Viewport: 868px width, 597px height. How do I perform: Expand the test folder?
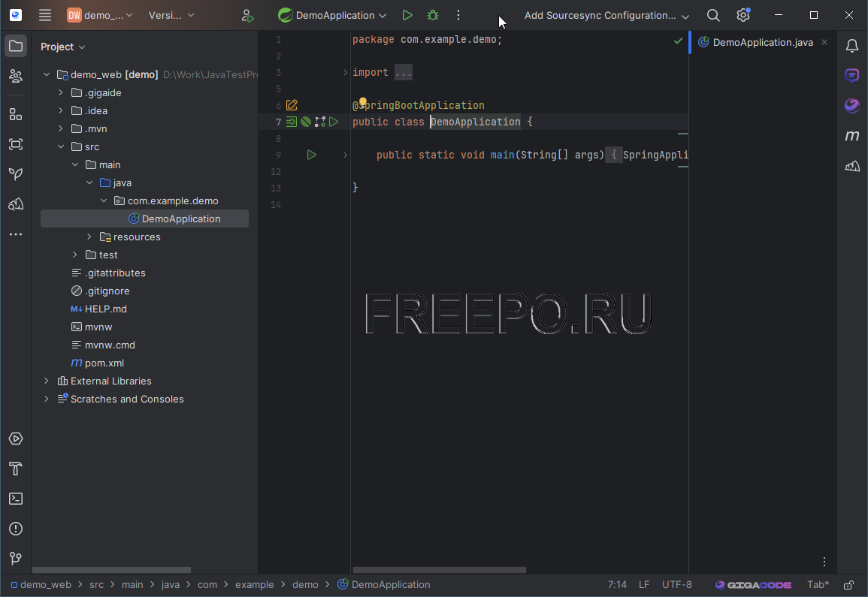click(75, 255)
